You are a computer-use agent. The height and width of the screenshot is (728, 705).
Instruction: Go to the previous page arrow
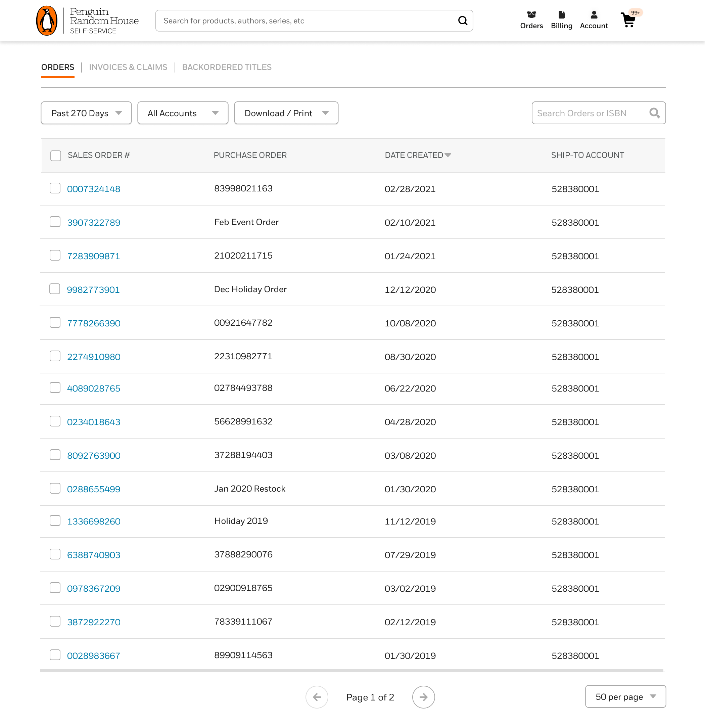[317, 697]
